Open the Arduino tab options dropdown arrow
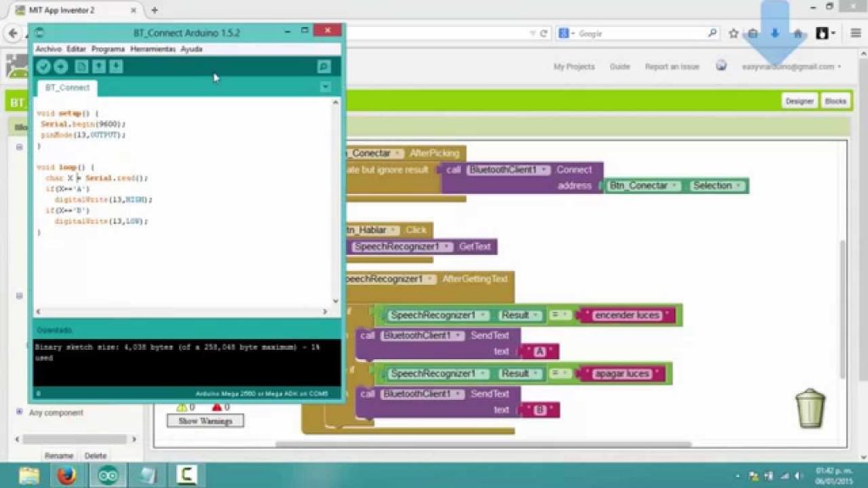This screenshot has width=868, height=488. (x=325, y=87)
